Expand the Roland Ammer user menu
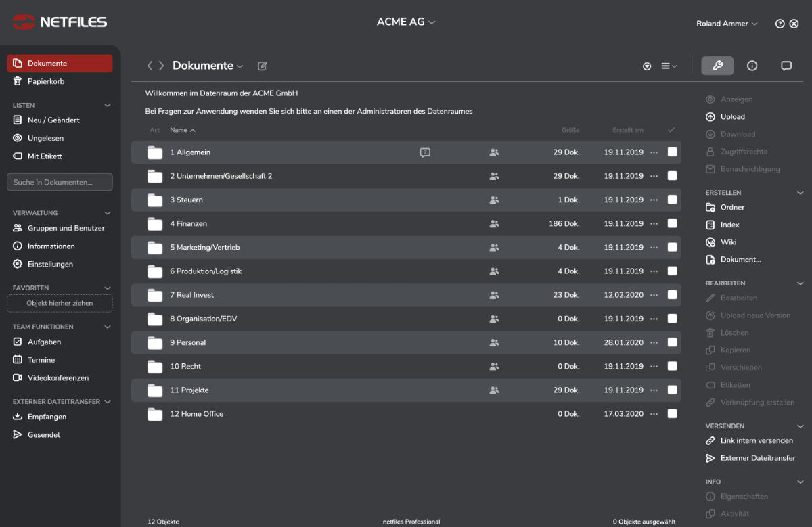 tap(727, 24)
